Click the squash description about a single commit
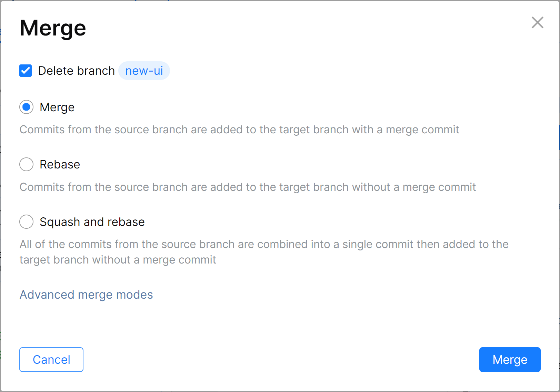The height and width of the screenshot is (392, 560). click(264, 244)
